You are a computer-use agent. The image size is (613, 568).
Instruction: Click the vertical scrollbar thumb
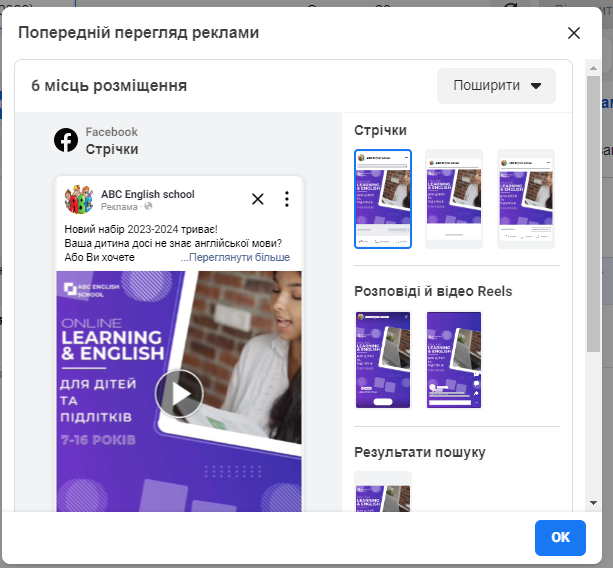coord(593,214)
